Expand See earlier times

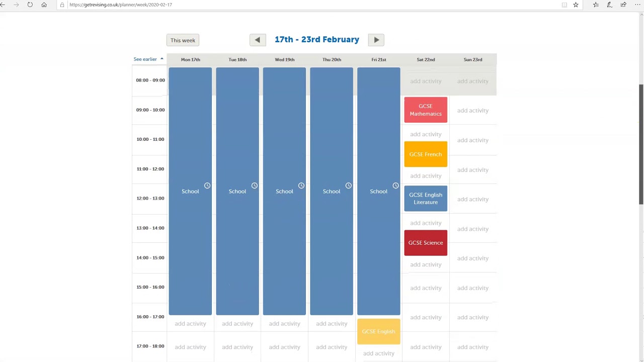pos(148,59)
